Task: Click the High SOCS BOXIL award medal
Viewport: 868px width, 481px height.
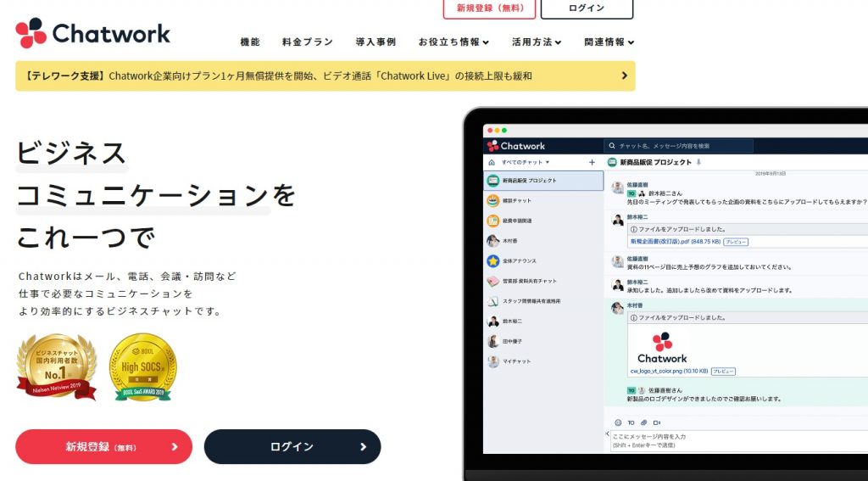Action: [x=142, y=366]
